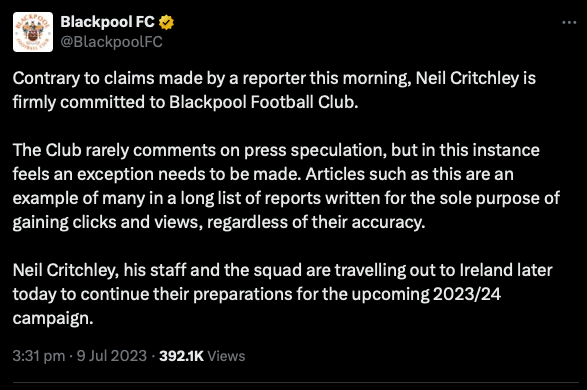Click the word 'Ireland' in last paragraph

click(486, 270)
